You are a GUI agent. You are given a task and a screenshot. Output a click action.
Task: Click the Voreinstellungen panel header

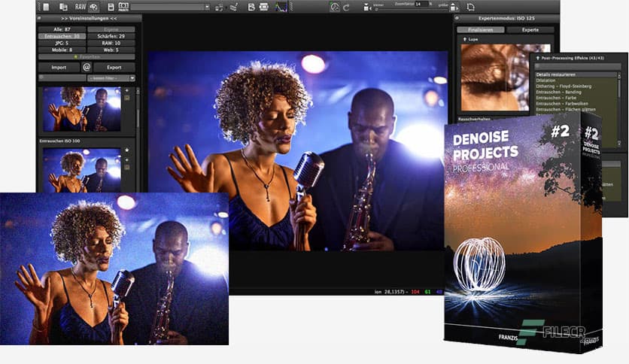89,19
